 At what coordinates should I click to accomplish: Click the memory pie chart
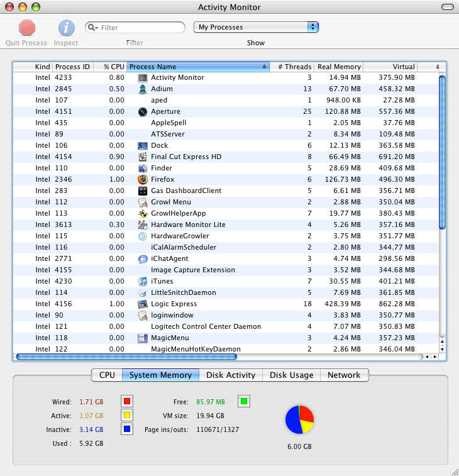click(x=299, y=420)
